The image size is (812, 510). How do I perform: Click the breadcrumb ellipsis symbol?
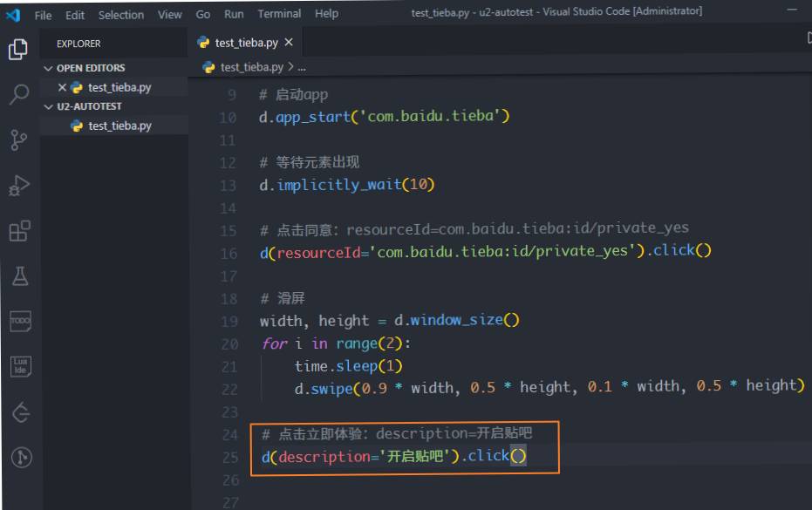[302, 67]
